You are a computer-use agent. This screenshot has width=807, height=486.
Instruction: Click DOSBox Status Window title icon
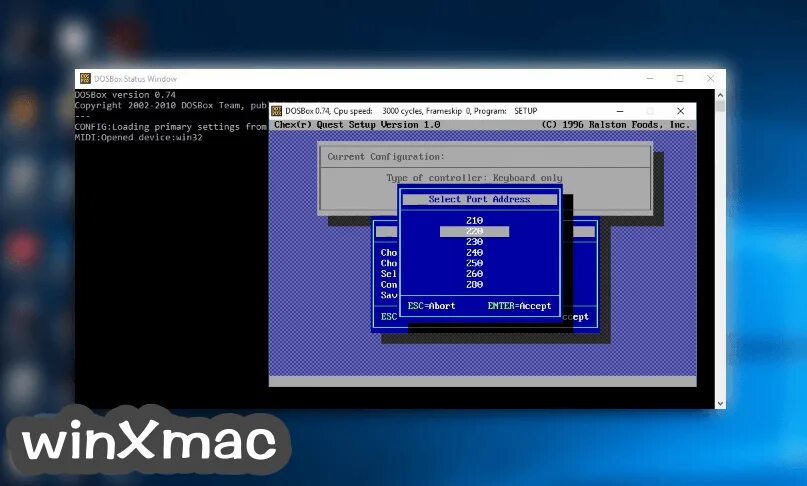click(85, 78)
